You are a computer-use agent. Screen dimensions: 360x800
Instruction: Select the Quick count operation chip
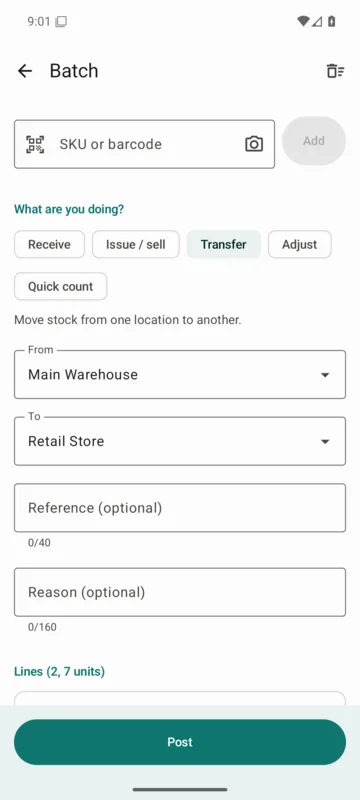(61, 286)
